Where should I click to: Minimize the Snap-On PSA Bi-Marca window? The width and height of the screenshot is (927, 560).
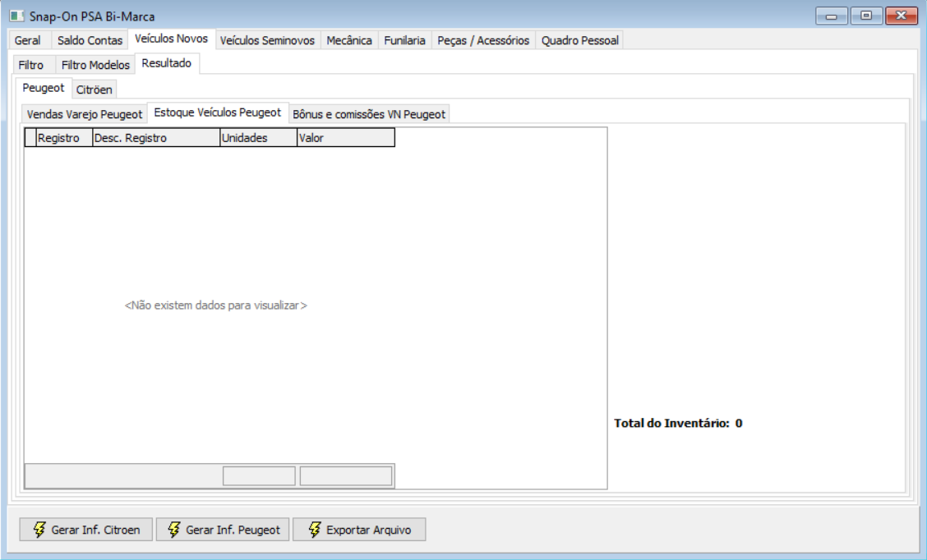click(831, 16)
